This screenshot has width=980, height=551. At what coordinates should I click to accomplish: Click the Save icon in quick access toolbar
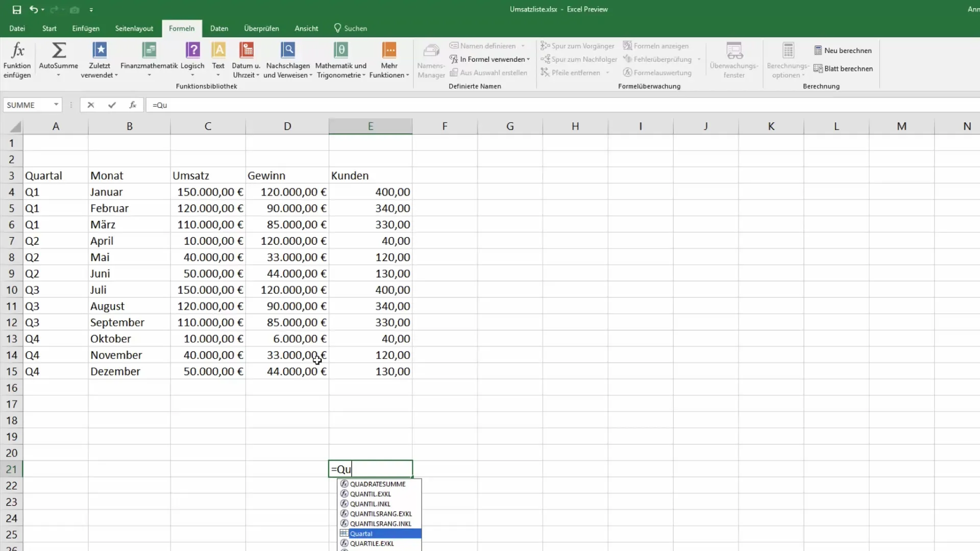tap(16, 10)
